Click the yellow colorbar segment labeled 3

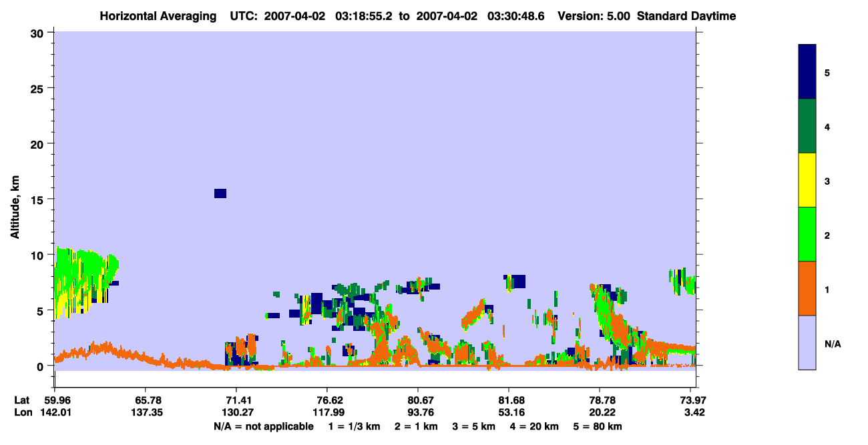click(x=807, y=180)
